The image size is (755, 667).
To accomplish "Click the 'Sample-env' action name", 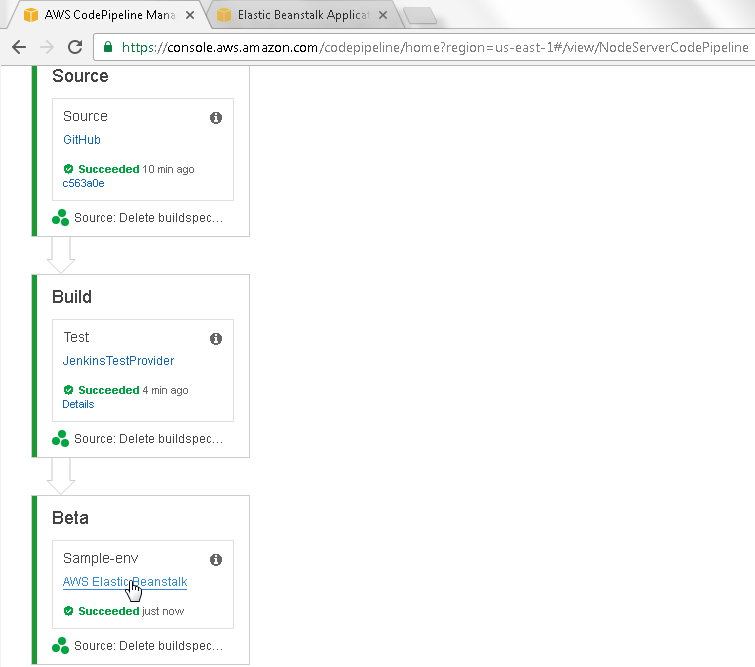I will pos(101,558).
